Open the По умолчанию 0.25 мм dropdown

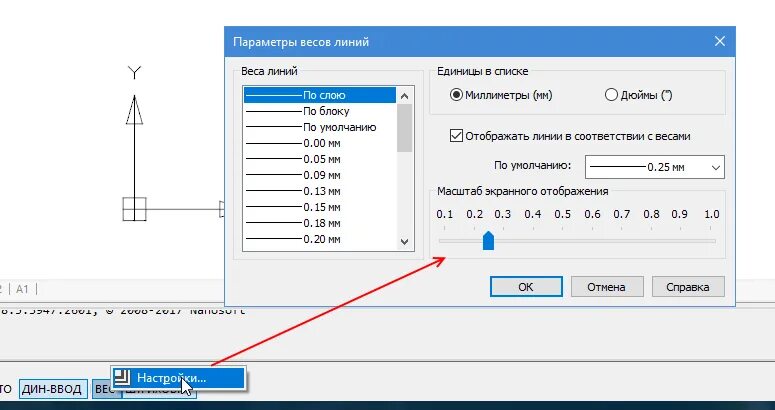654,167
